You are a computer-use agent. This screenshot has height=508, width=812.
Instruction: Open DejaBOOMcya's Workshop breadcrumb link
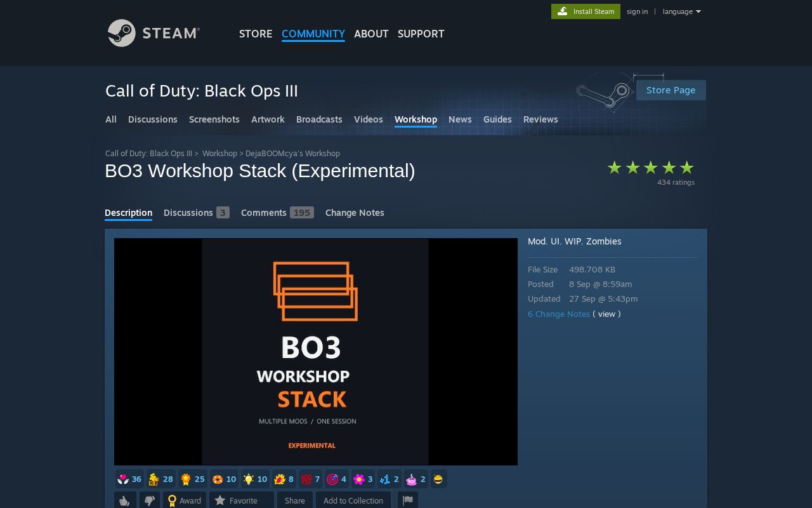click(x=292, y=154)
